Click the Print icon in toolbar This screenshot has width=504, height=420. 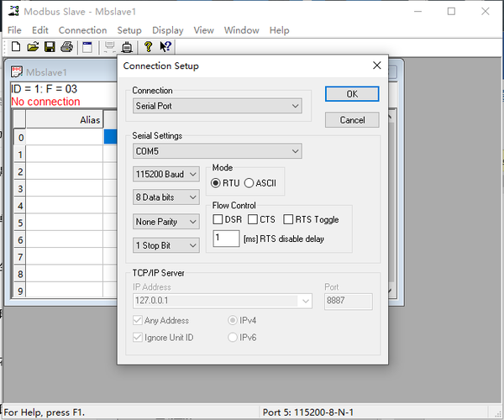[x=66, y=47]
